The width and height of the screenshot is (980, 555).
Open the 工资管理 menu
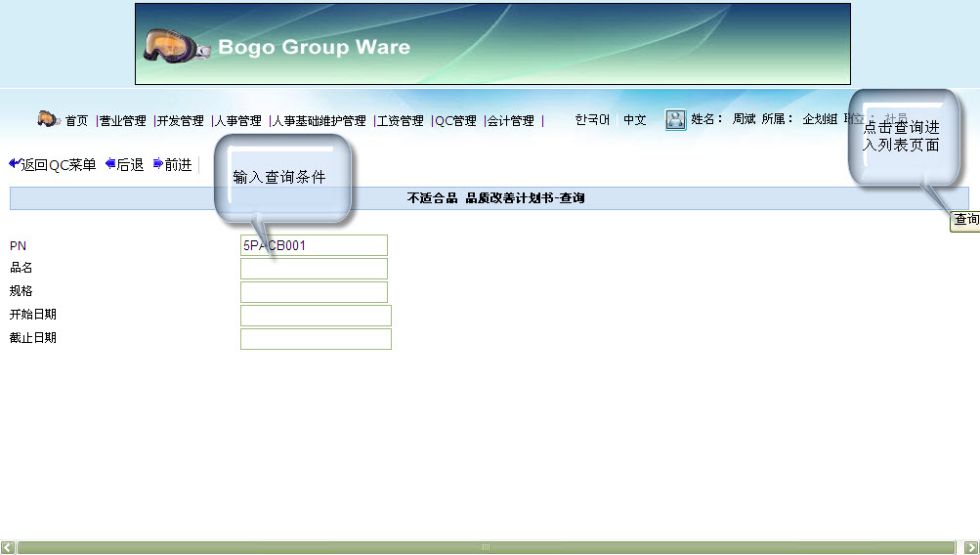[x=400, y=121]
